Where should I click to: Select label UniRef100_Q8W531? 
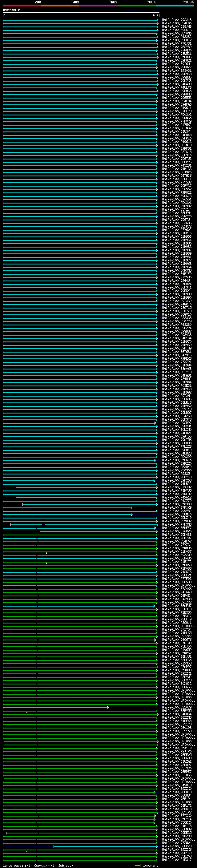(x=176, y=54)
